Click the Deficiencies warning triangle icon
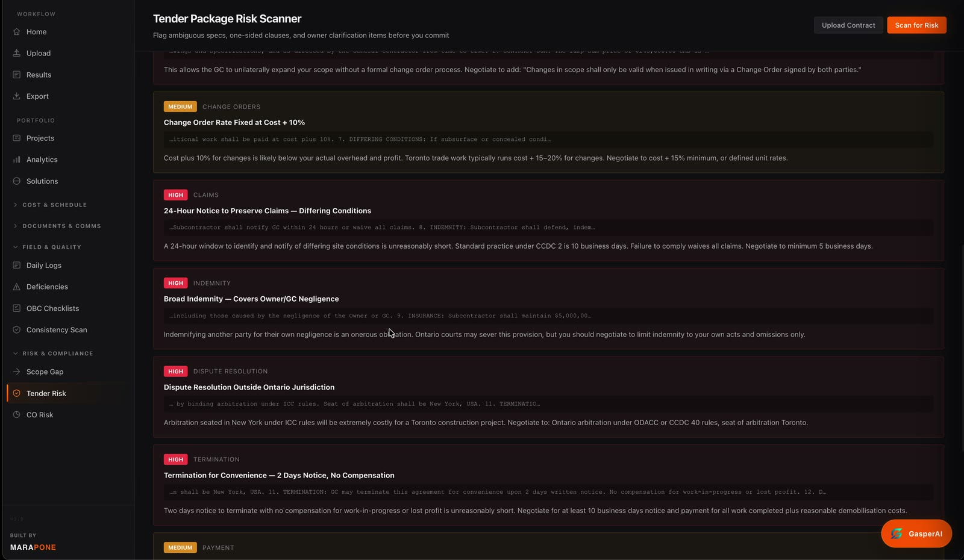The height and width of the screenshot is (560, 964). point(17,287)
